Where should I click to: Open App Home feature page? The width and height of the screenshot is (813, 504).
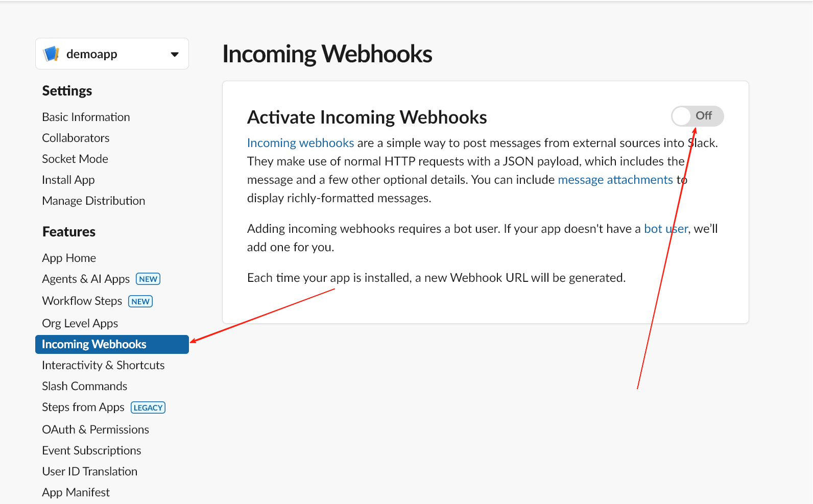click(69, 258)
